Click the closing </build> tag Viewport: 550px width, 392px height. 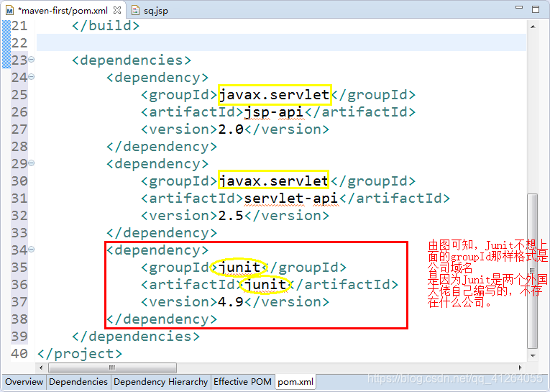pos(106,26)
